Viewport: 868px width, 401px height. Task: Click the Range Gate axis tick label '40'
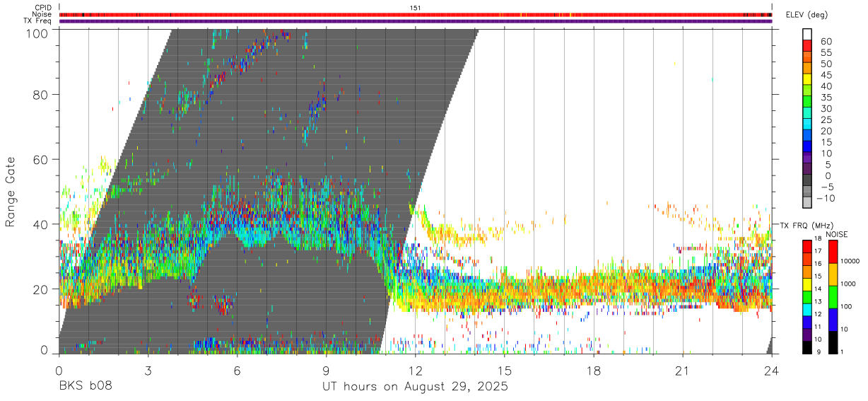pyautogui.click(x=41, y=223)
